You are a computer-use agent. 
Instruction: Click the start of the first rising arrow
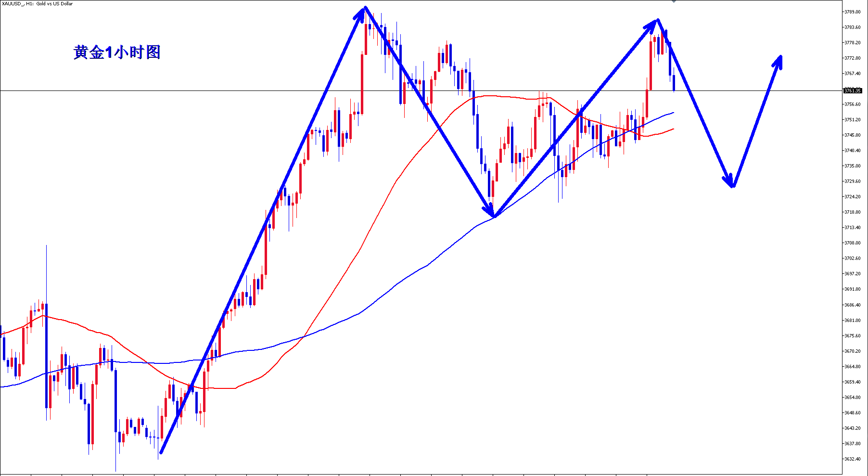pyautogui.click(x=161, y=452)
